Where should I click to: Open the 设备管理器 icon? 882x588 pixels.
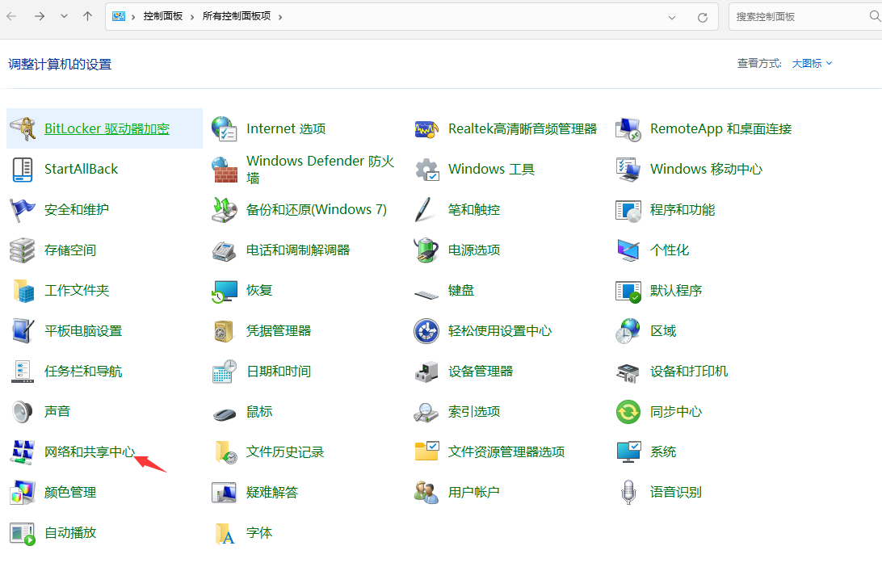[x=426, y=372]
